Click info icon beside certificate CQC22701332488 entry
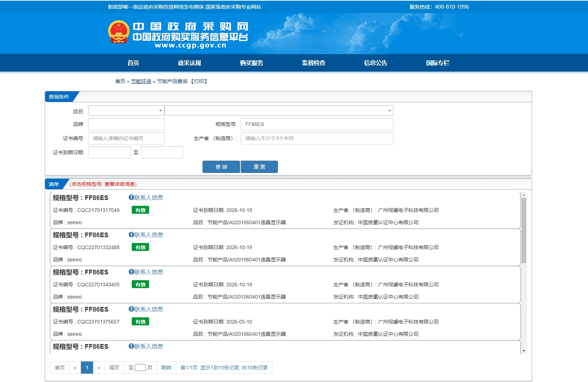 tap(131, 235)
